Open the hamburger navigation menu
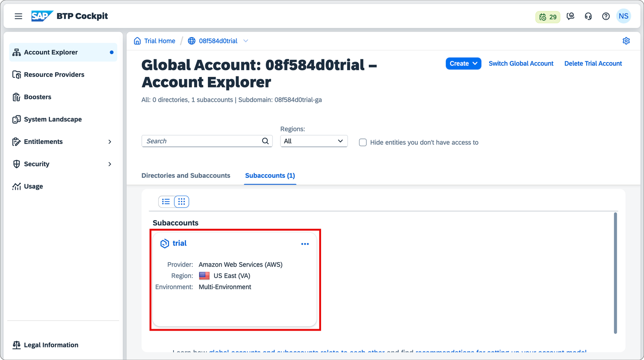 (18, 16)
